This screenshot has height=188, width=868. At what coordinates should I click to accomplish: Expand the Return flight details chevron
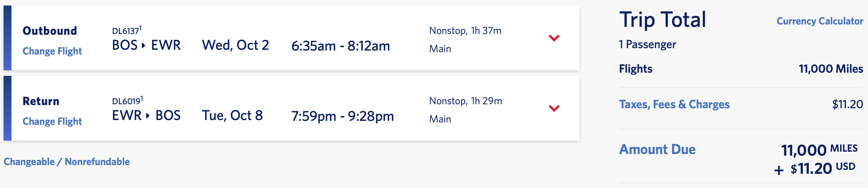(554, 108)
